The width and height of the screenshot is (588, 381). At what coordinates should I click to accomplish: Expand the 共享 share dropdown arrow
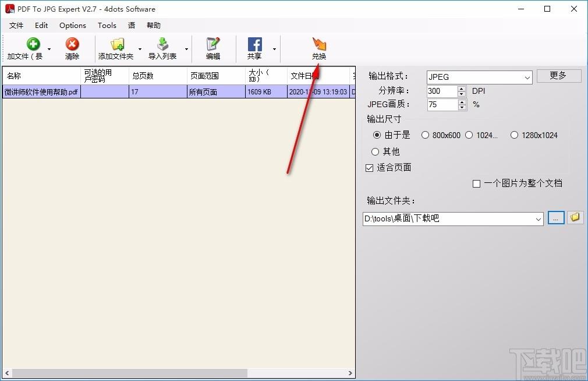click(x=275, y=49)
